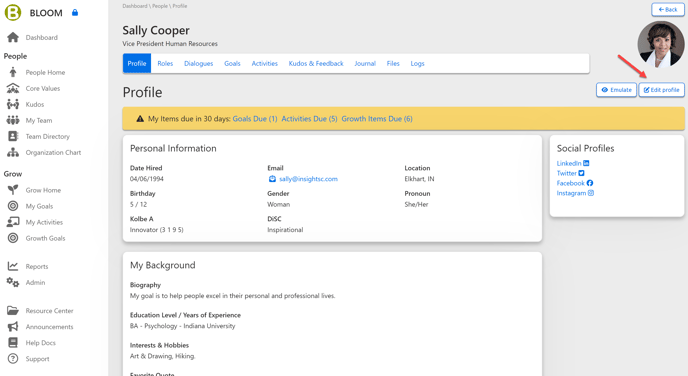Click the Emulate button

(x=616, y=90)
